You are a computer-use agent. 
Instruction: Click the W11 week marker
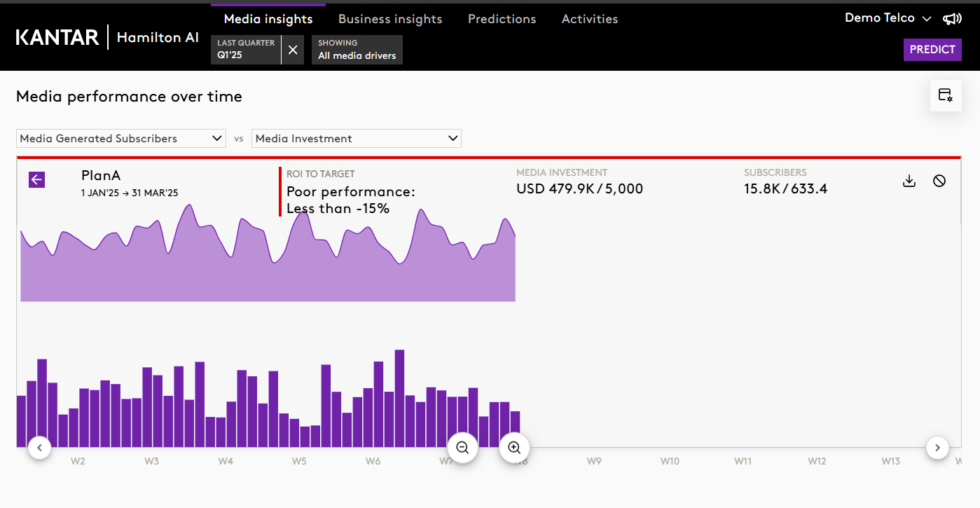coord(743,461)
